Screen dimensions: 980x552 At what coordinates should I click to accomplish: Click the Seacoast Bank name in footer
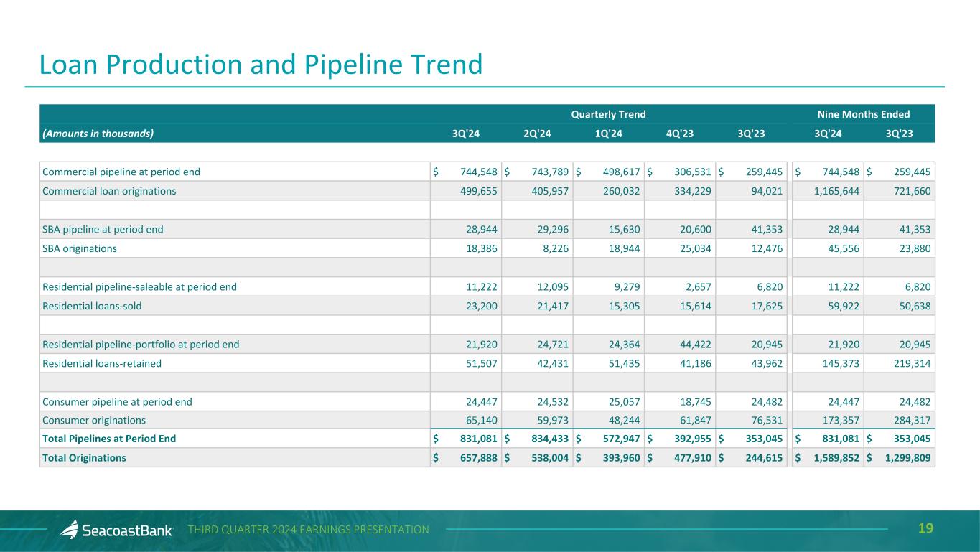pos(127,530)
